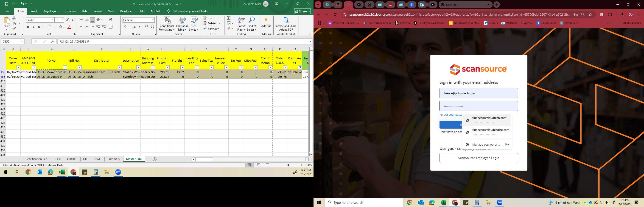Click the Increase Indent icon
644x207 pixels.
104,27
